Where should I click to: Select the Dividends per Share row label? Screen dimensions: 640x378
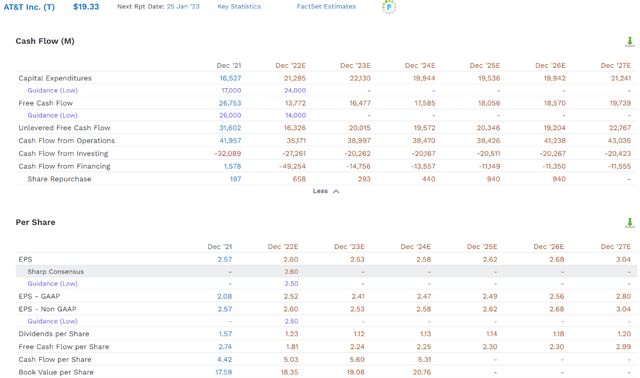coord(54,334)
